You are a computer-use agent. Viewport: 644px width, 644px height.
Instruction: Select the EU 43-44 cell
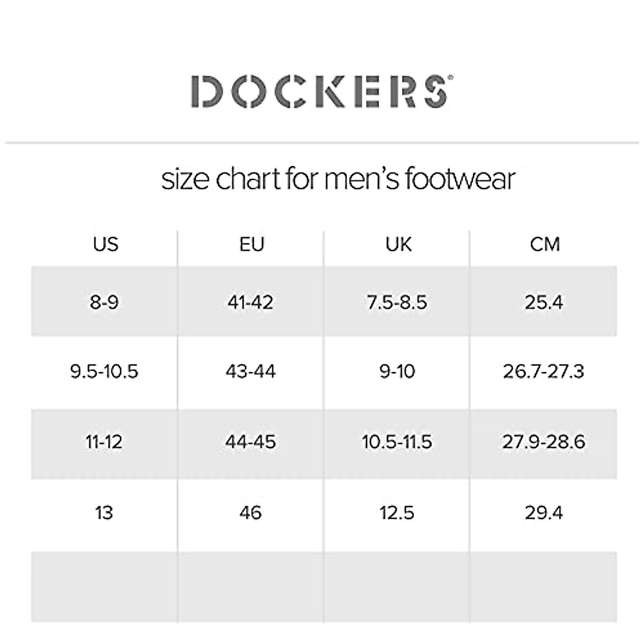(x=251, y=371)
